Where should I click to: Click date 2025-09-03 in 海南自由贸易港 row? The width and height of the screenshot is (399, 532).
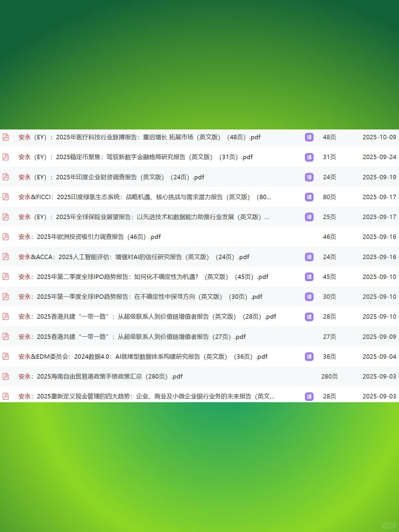379,376
